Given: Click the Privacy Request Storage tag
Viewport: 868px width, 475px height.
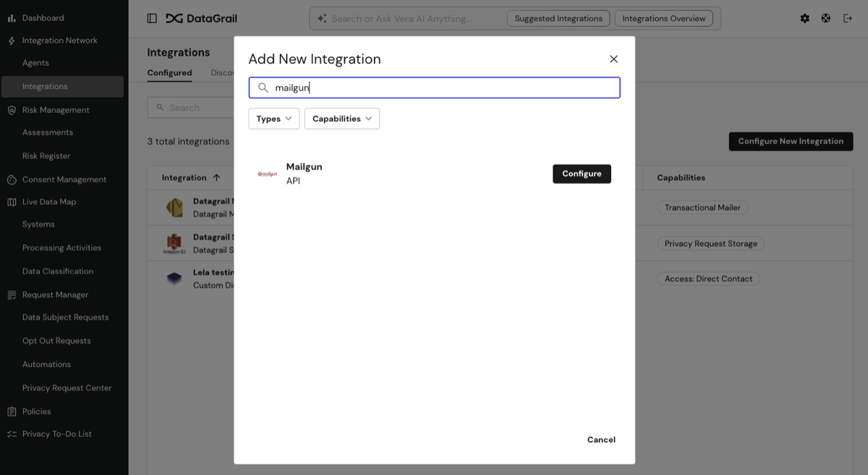Looking at the screenshot, I should [710, 244].
